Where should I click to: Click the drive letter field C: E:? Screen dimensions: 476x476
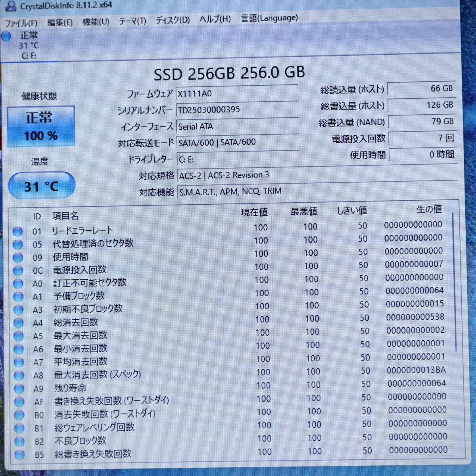(x=238, y=159)
